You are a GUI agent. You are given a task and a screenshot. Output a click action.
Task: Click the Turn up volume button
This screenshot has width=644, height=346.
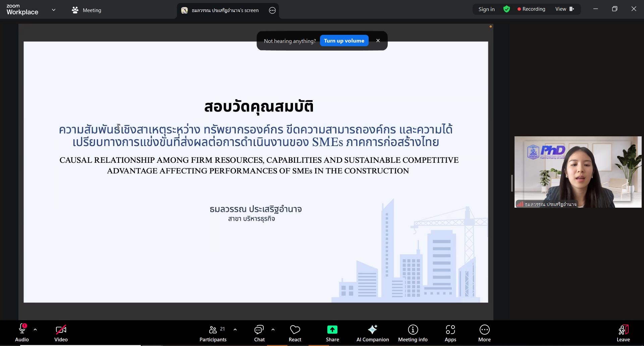344,41
